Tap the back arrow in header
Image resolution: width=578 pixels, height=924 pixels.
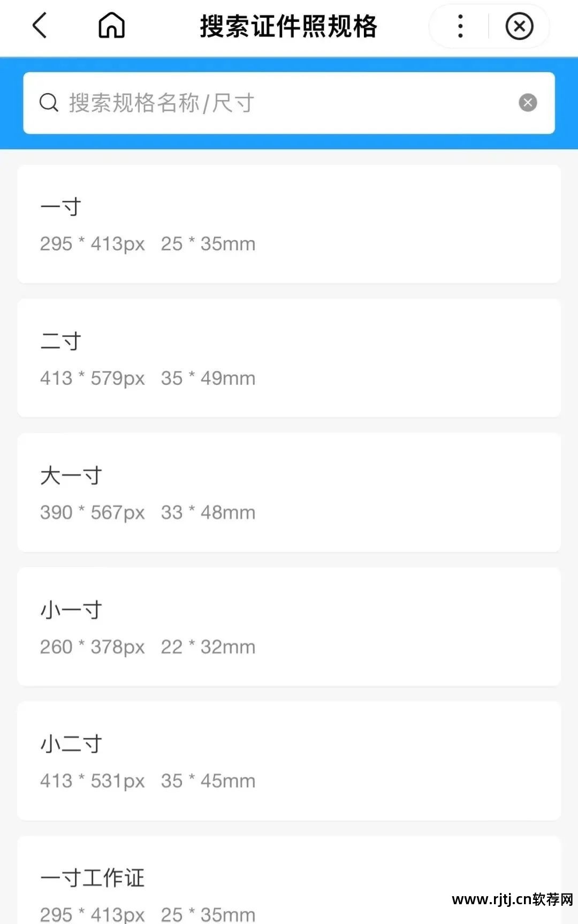pos(40,26)
